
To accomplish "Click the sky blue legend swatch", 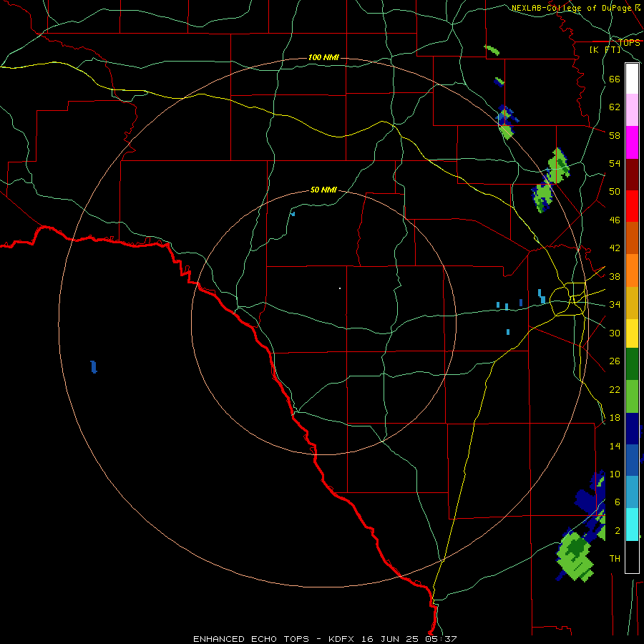I will (632, 492).
